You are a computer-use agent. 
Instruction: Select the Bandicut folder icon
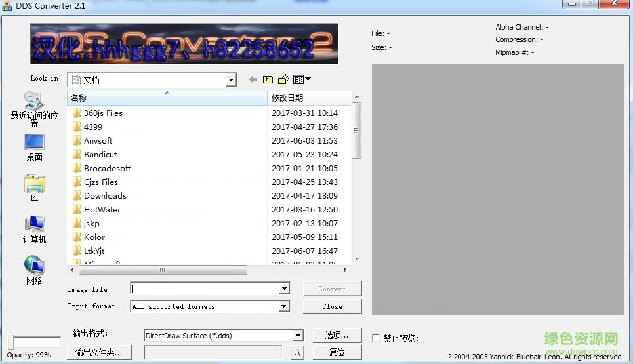click(x=77, y=154)
